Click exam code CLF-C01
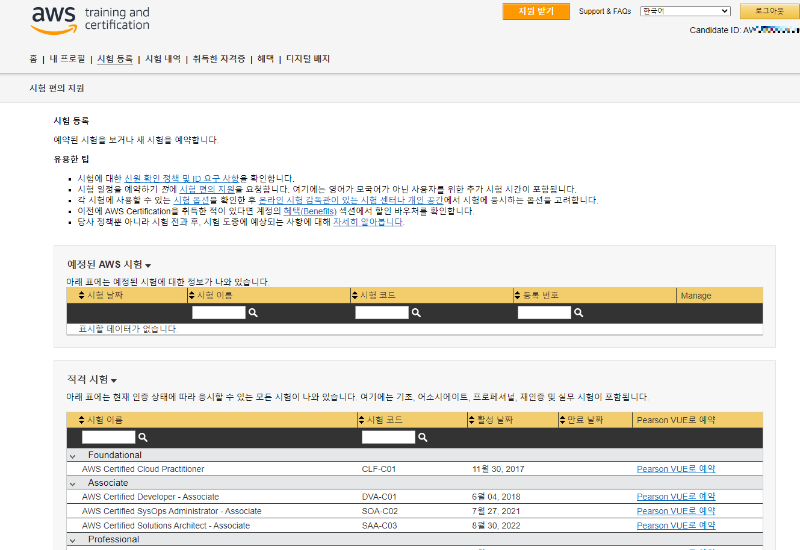The width and height of the screenshot is (800, 550). click(379, 469)
